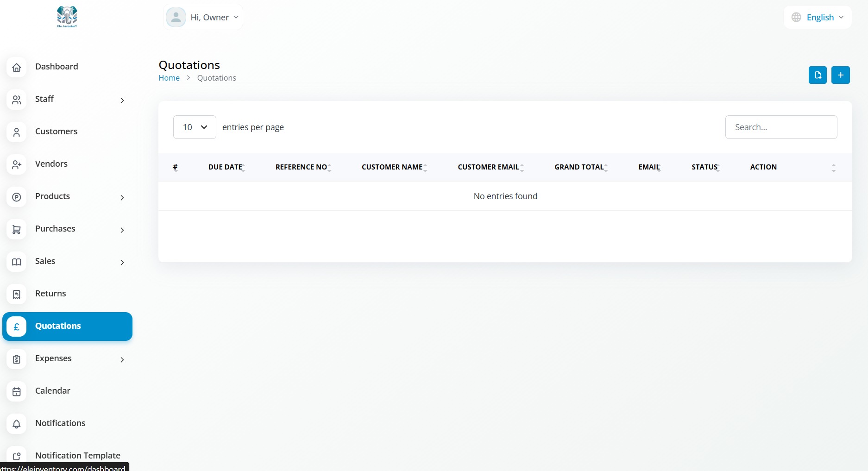Expand the Staff submenu chevron
This screenshot has width=868, height=471.
122,100
